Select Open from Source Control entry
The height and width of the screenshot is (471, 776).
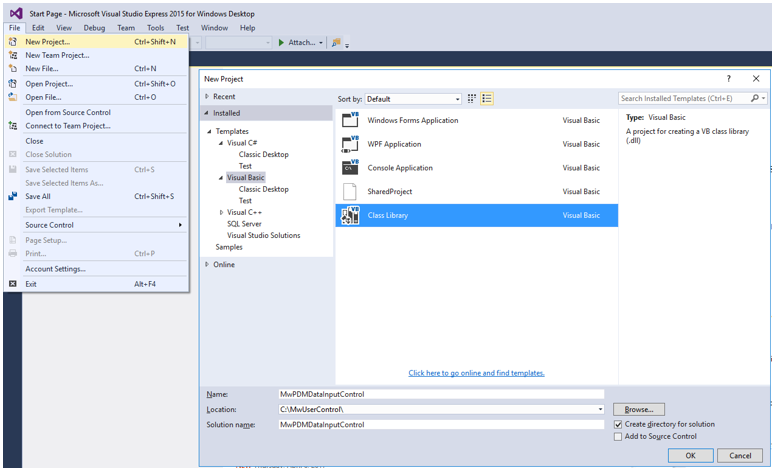tap(97, 112)
